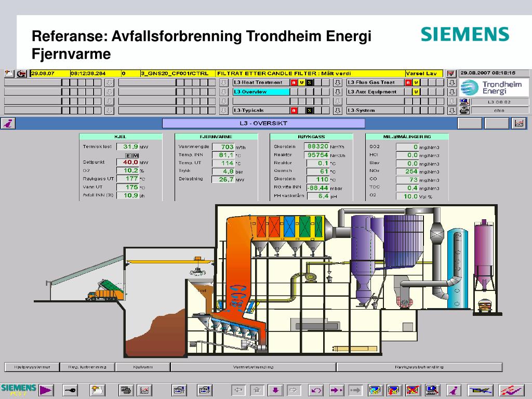Click black S indicator on L3-Heat Treatment row
This screenshot has height=399, width=532.
310,83
